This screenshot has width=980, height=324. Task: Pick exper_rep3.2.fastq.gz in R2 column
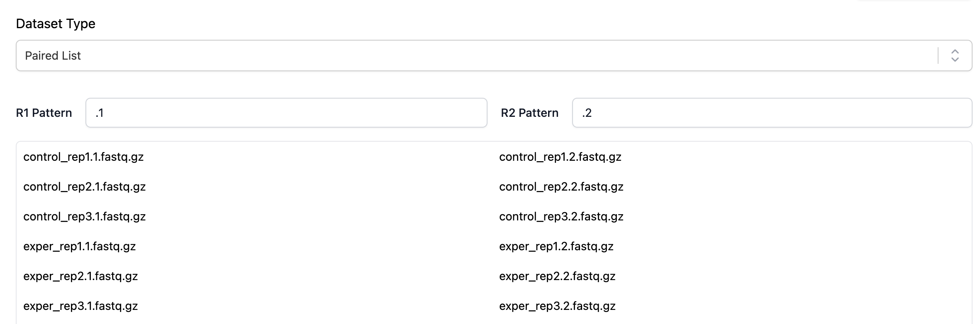coord(557,306)
